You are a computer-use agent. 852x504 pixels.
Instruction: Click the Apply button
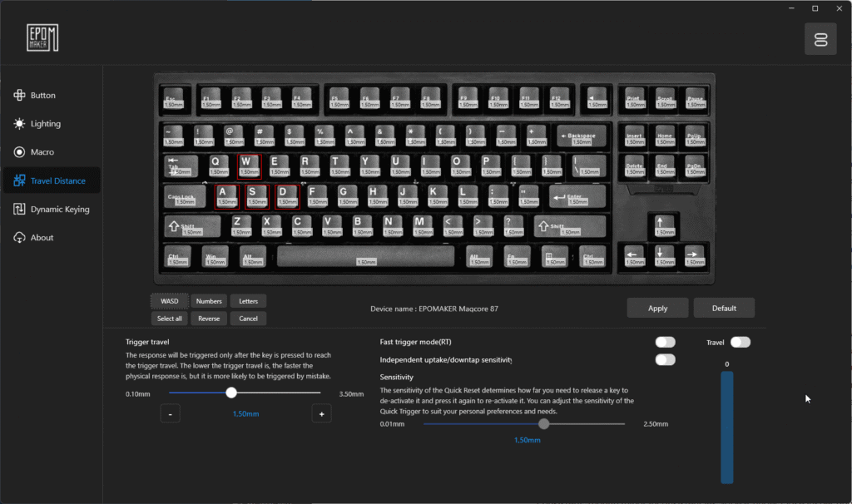(657, 308)
